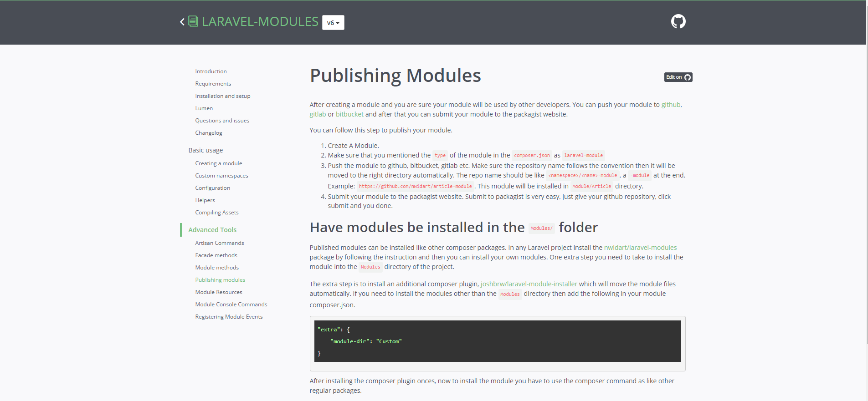Select Publishing modules in sidebar
868x401 pixels.
[220, 280]
